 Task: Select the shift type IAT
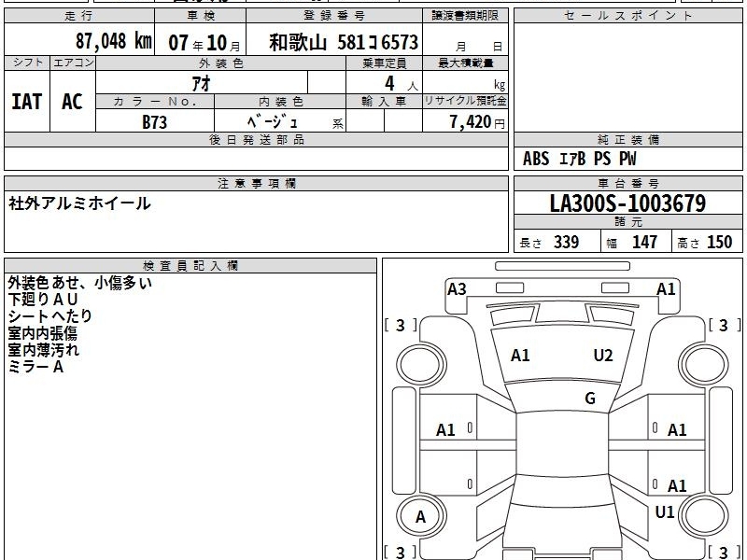click(27, 102)
